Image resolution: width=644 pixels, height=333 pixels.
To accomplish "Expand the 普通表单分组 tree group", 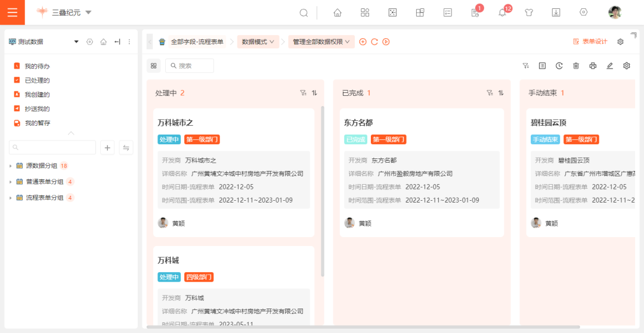I will 11,182.
